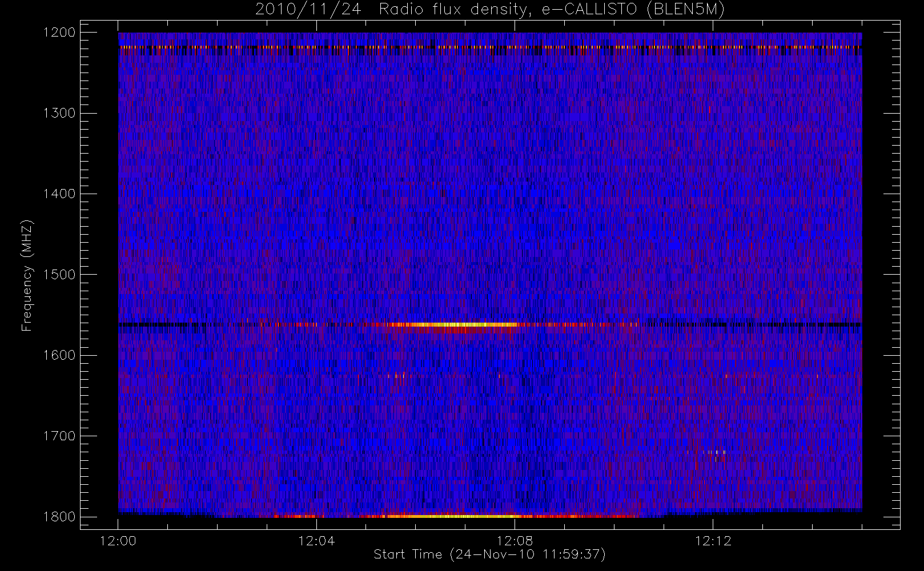Image resolution: width=924 pixels, height=571 pixels.
Task: Click the plot title '2010/11/24 Radio flux density, e-CALLISTO (BLEN5M)'
Action: 490,9
